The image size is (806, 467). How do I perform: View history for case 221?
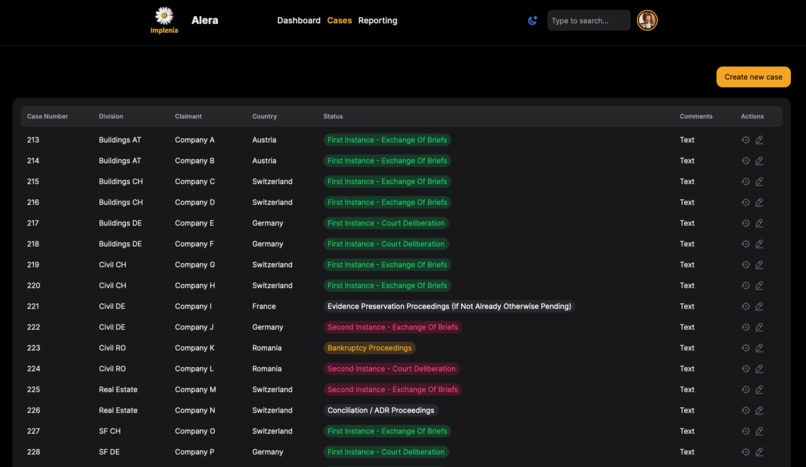point(745,306)
